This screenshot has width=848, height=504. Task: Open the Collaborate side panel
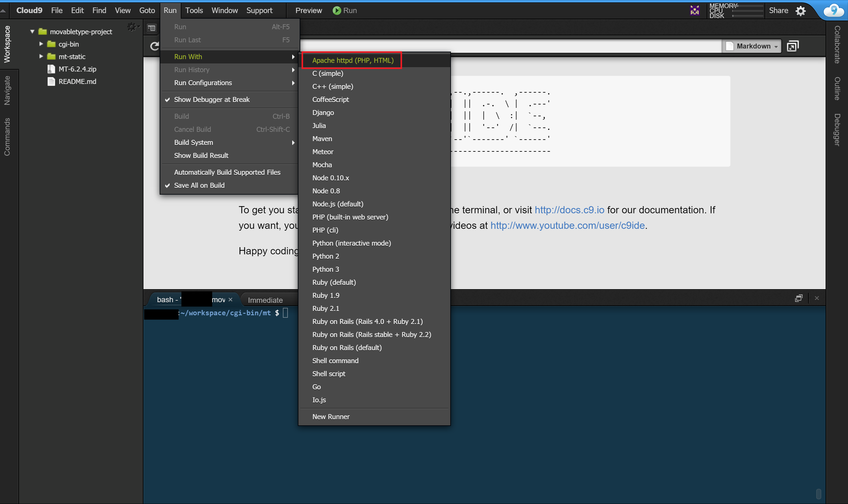(x=837, y=44)
